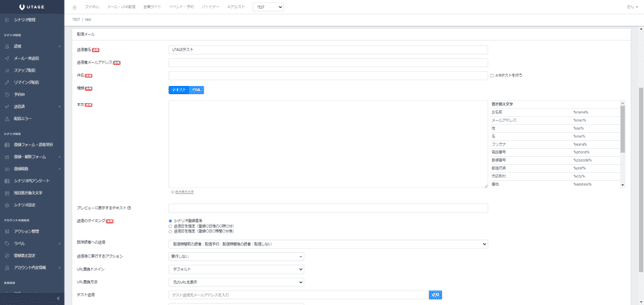Image resolution: width=644 pixels, height=305 pixels.
Task: Click the 本文 body textarea
Action: (x=328, y=144)
